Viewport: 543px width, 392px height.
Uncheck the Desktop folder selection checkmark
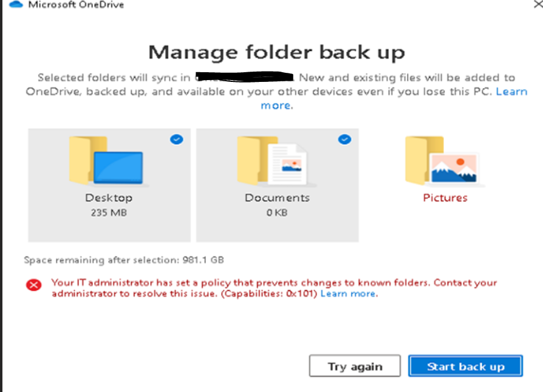(x=176, y=139)
